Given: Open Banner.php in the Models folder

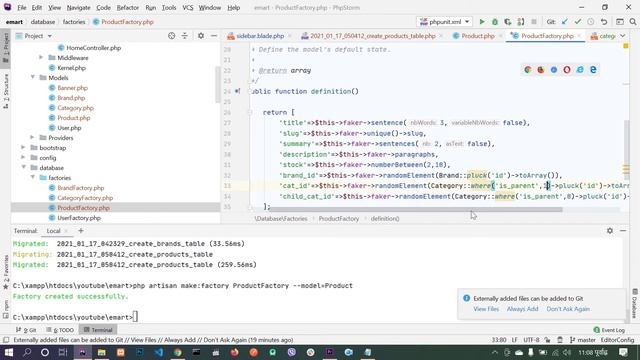Looking at the screenshot, I should (x=72, y=88).
